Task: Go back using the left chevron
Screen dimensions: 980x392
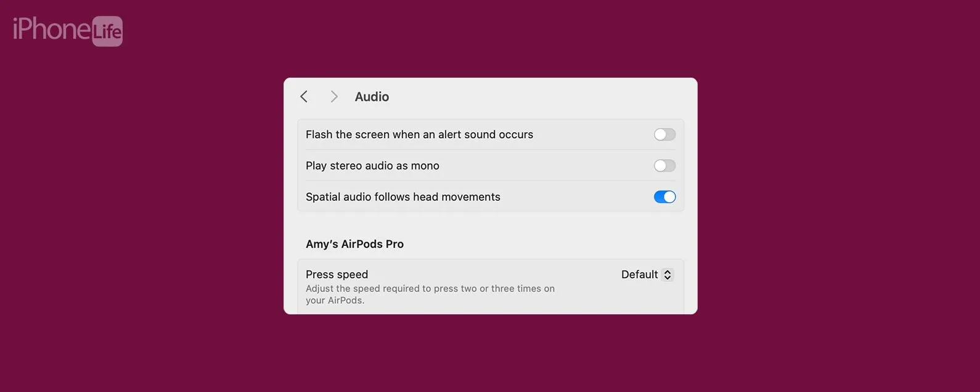Action: (x=304, y=97)
